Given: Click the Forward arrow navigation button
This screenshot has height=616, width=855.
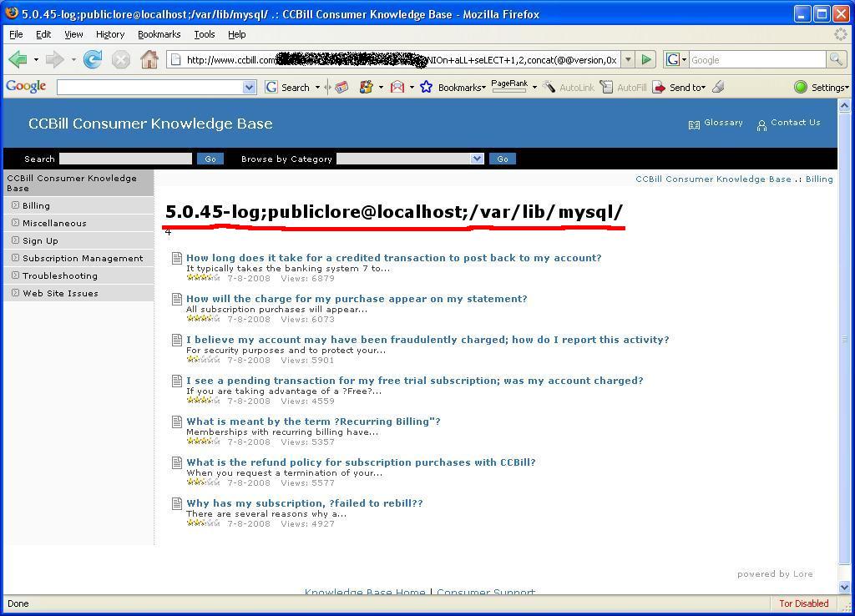Looking at the screenshot, I should [54, 59].
